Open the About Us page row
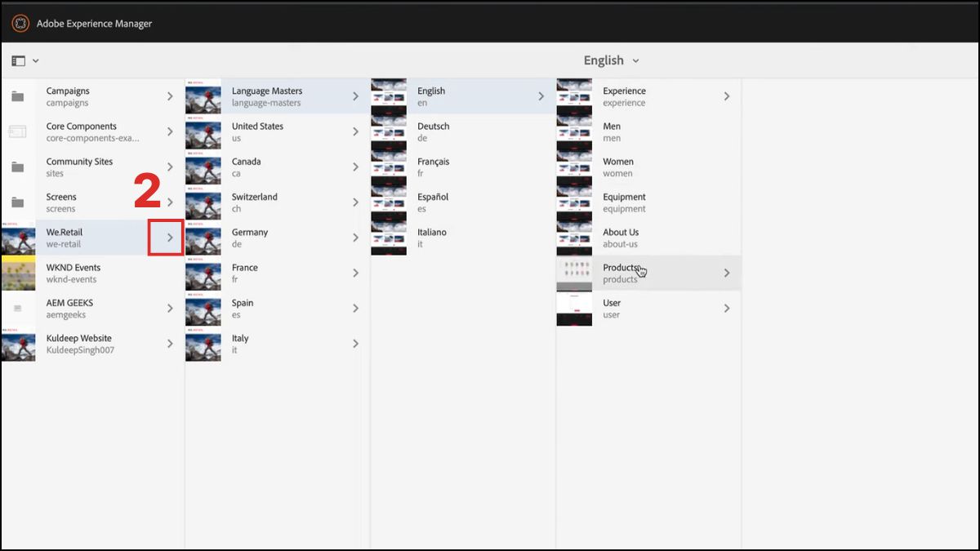The height and width of the screenshot is (551, 980). pyautogui.click(x=648, y=238)
